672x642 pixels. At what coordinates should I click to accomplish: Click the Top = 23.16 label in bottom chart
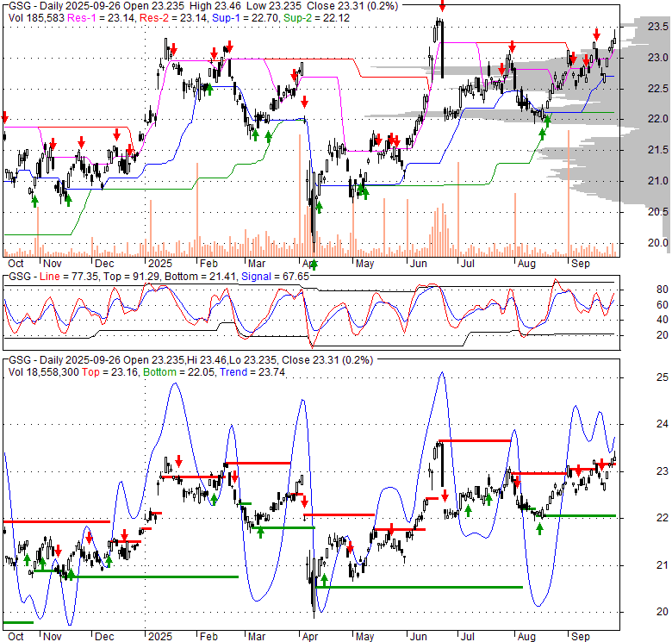click(x=110, y=372)
